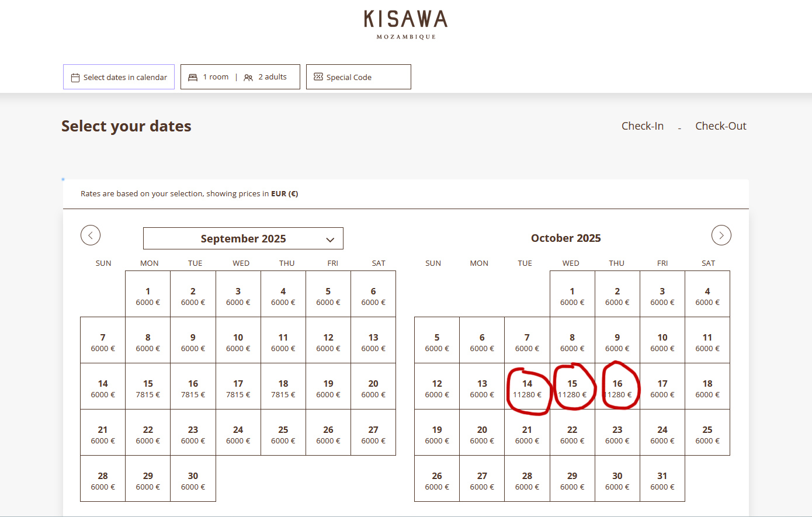Screen dimensions: 812x517
Task: Select October 16 circled date
Action: [x=617, y=388]
